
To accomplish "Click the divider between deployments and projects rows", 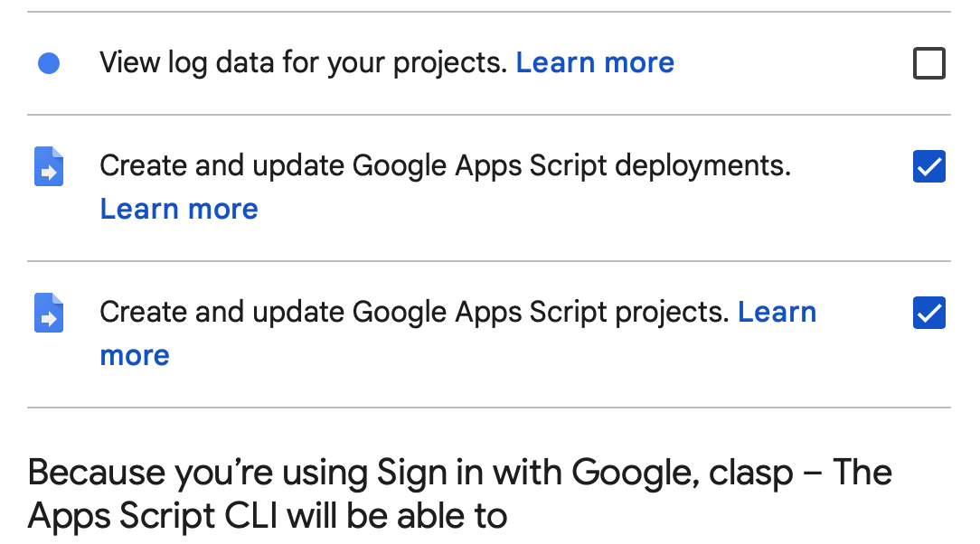I will tap(488, 261).
